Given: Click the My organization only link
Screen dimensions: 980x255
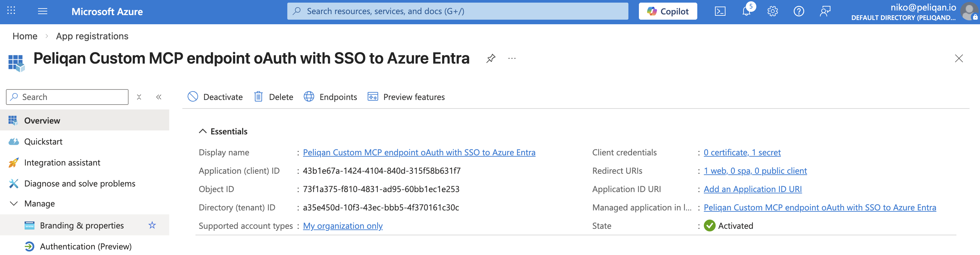Looking at the screenshot, I should pos(343,226).
